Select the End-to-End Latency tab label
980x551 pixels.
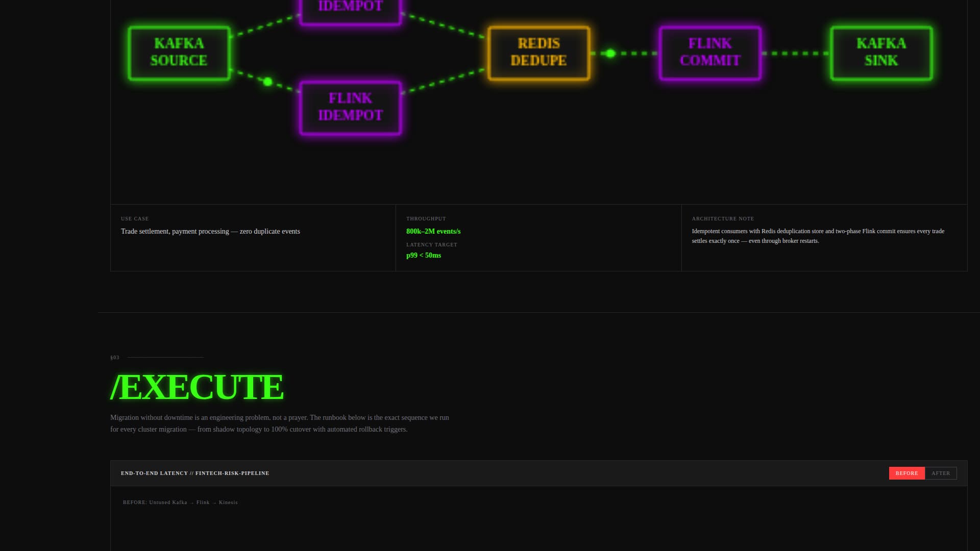[155, 473]
